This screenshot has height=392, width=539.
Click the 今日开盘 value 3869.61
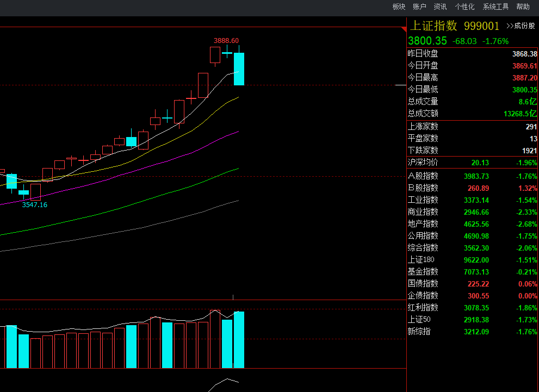tap(524, 66)
